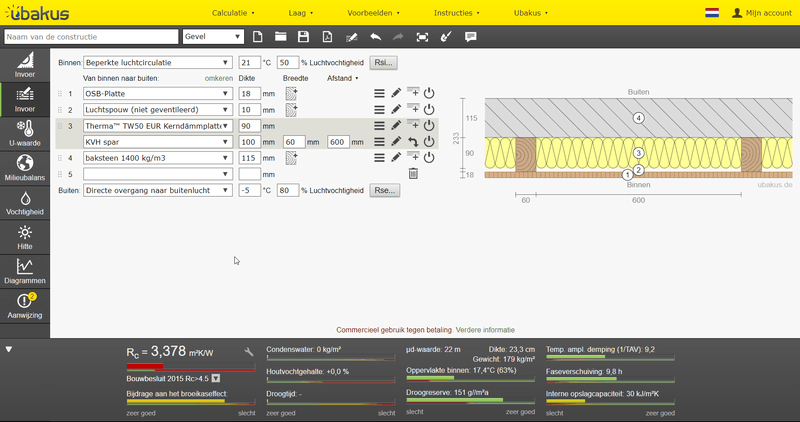
Task: Export construction as PDF icon
Action: [x=327, y=37]
